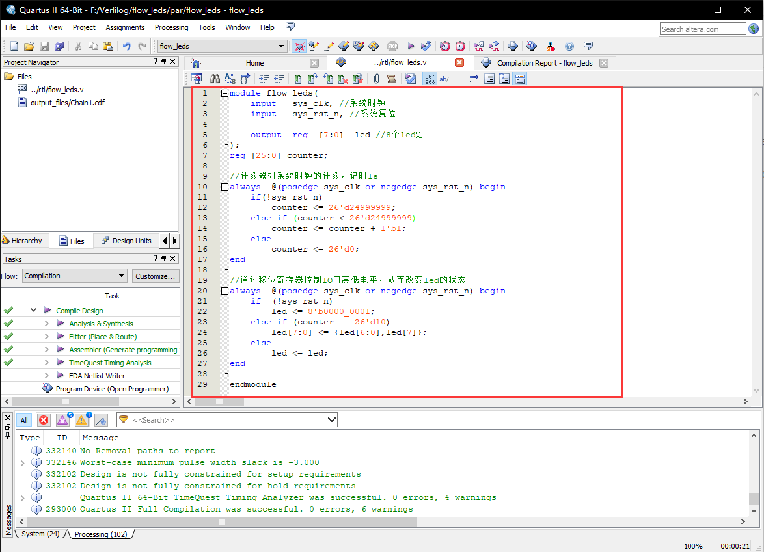Open the Assignments menu
Screen dimensions: 764x553
coord(125,27)
